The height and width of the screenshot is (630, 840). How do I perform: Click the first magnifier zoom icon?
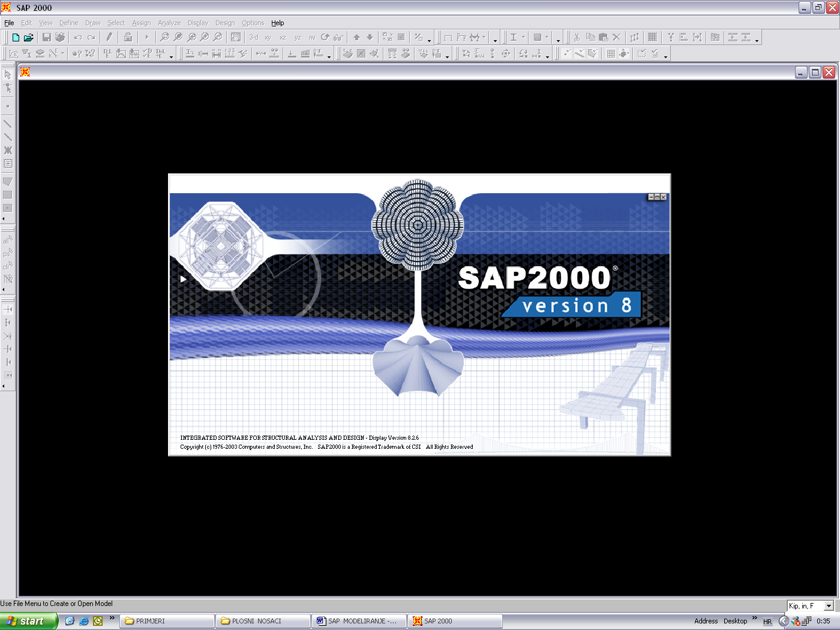164,37
